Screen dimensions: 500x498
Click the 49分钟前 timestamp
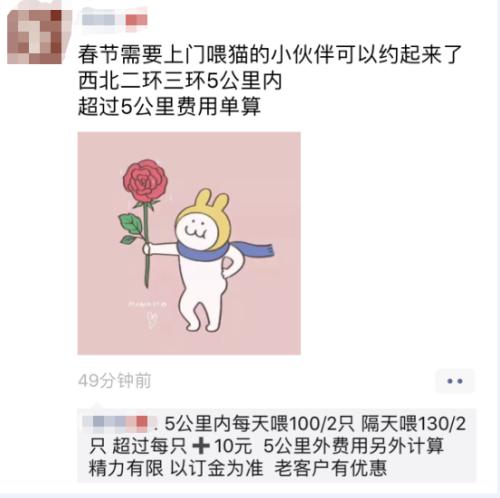[x=115, y=381]
